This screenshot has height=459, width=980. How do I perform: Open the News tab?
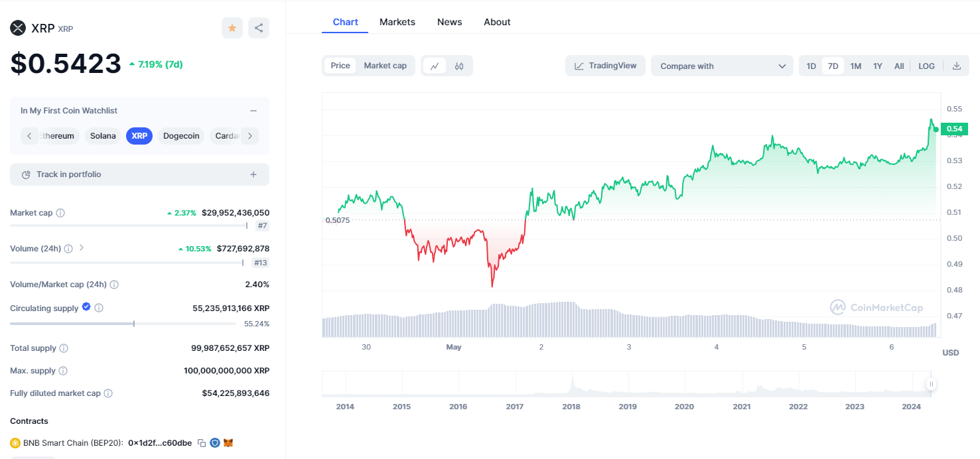[x=449, y=22]
